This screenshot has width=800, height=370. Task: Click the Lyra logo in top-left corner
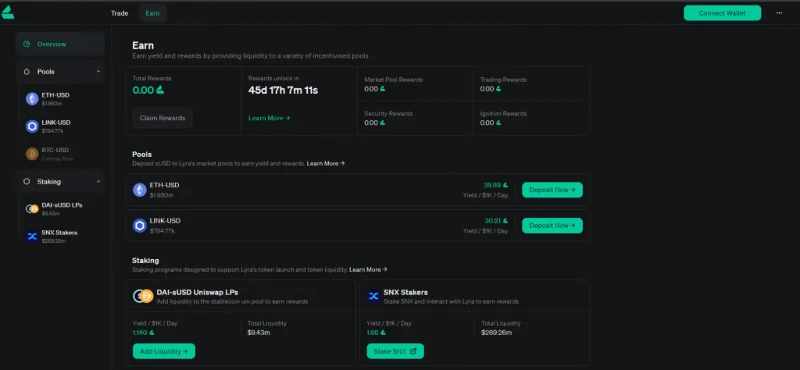click(8, 13)
